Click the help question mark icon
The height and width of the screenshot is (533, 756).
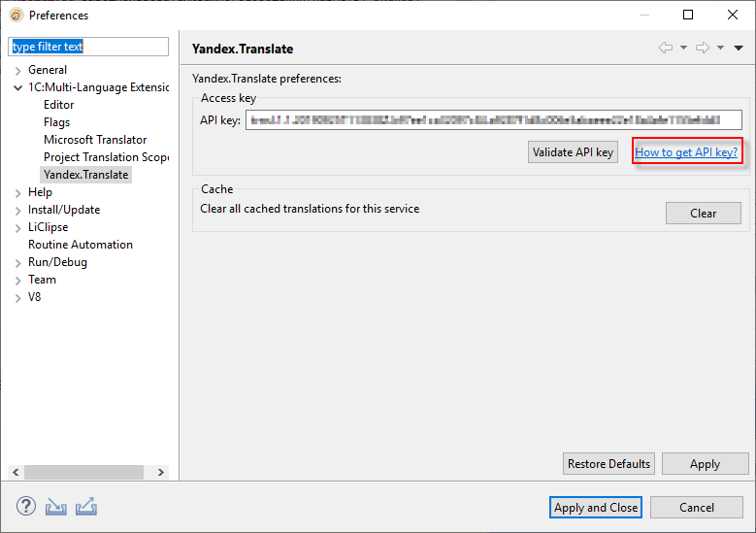25,507
